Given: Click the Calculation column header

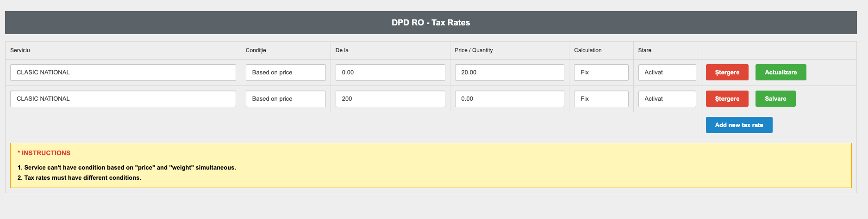Looking at the screenshot, I should pyautogui.click(x=588, y=50).
